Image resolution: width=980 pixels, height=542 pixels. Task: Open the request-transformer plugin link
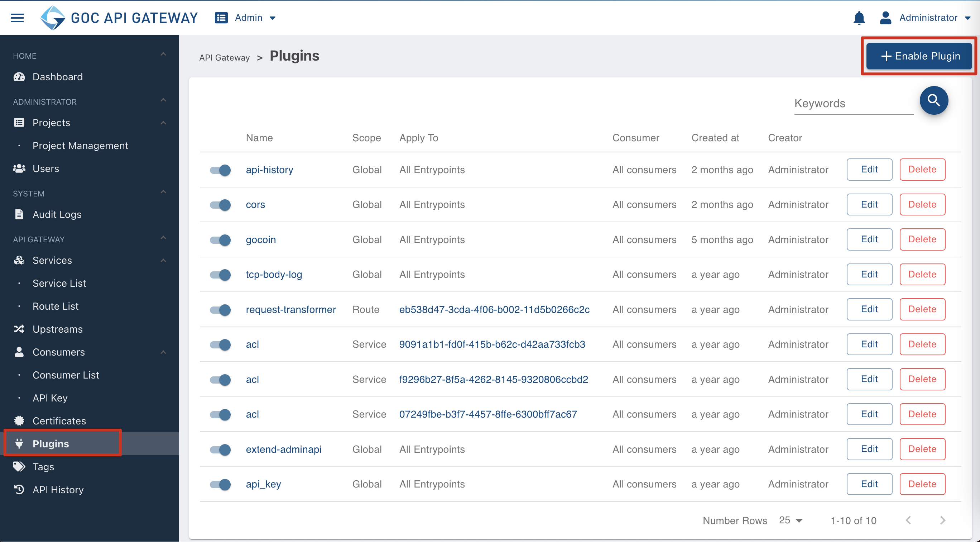290,309
